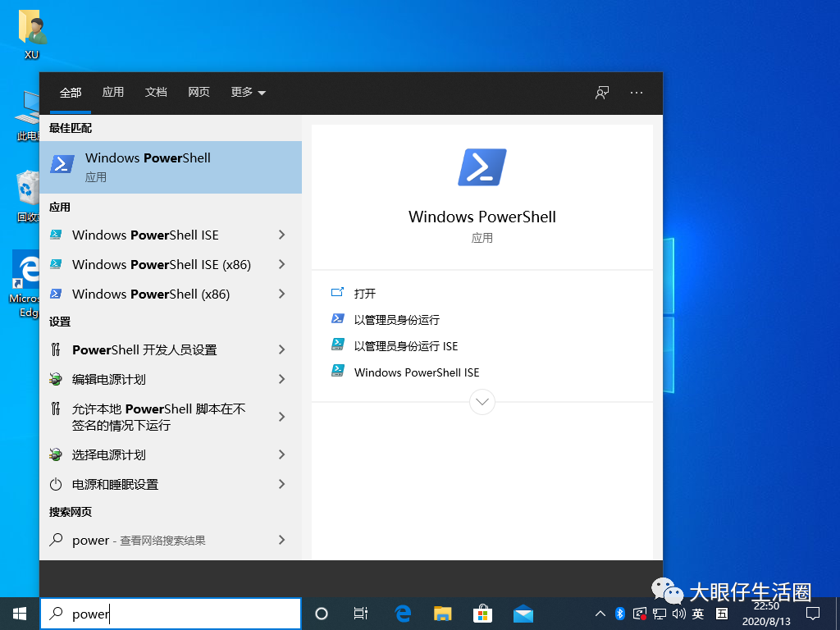Viewport: 840px width, 630px height.
Task: Open the notification action center icon
Action: (813, 614)
